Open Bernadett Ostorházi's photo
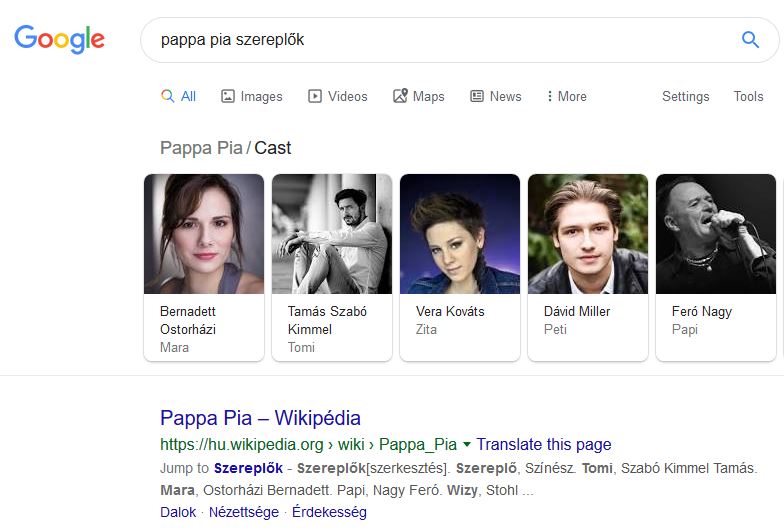 click(x=204, y=234)
